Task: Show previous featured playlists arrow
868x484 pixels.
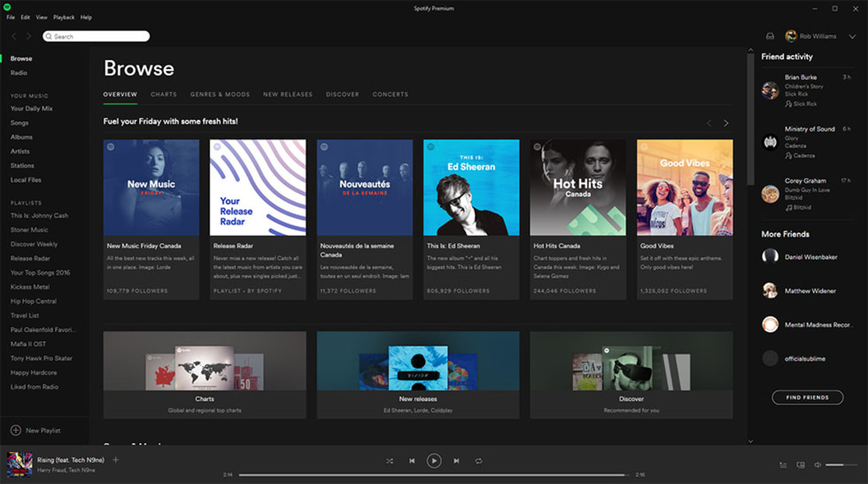Action: click(x=709, y=123)
